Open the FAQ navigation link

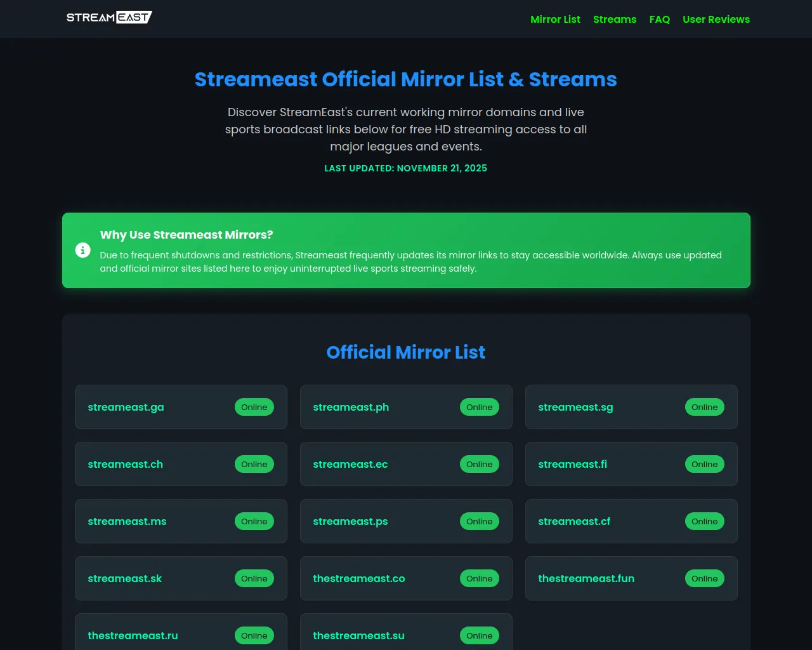(x=659, y=19)
